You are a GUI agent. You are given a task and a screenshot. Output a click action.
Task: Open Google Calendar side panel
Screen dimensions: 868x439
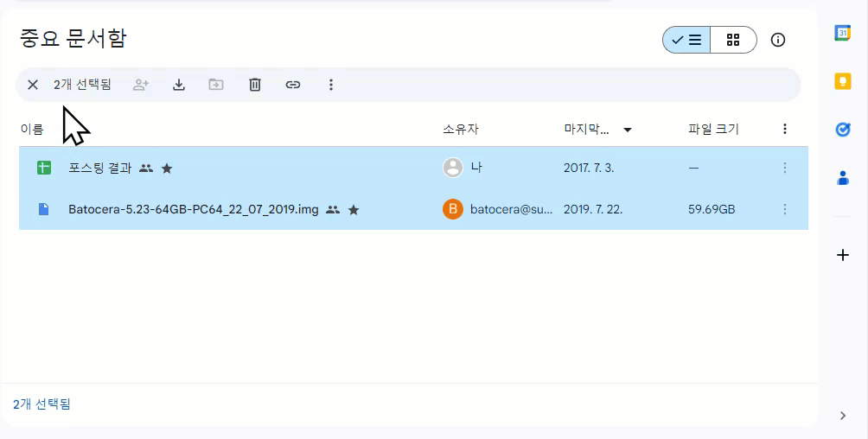(x=843, y=33)
